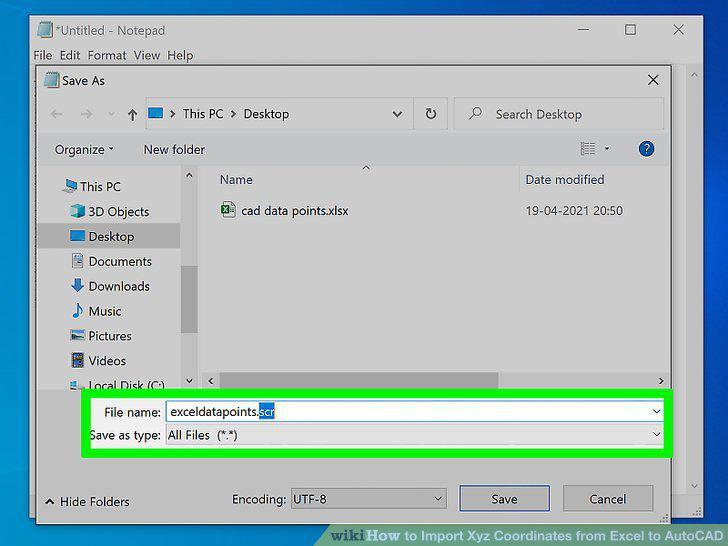728x546 pixels.
Task: Select the file cad data points.xlsx
Action: click(x=294, y=211)
